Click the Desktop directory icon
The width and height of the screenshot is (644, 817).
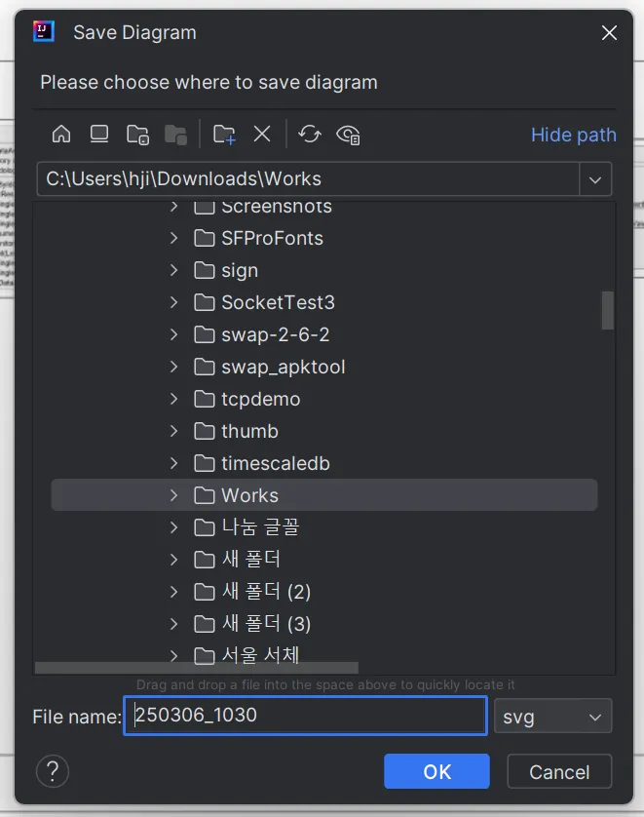click(x=99, y=135)
